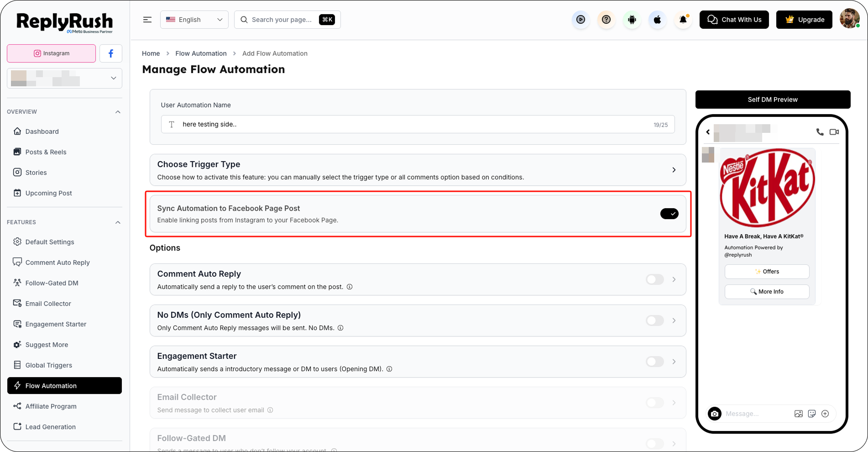Open Upcoming Post in the sidebar

pos(65,193)
